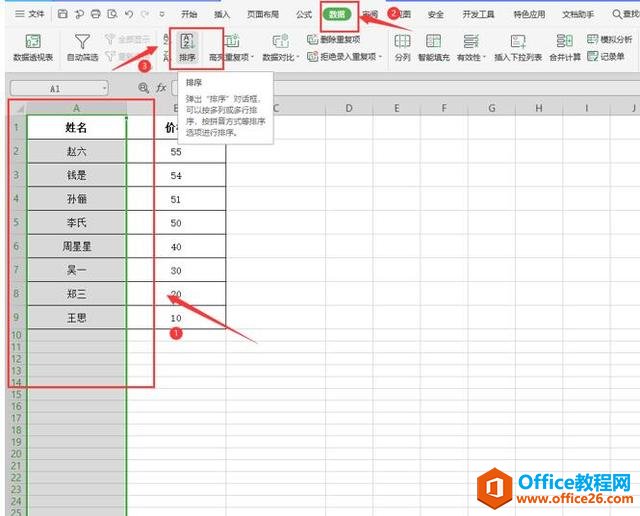Select the cell with 周星星
640x516 pixels.
pyautogui.click(x=77, y=246)
